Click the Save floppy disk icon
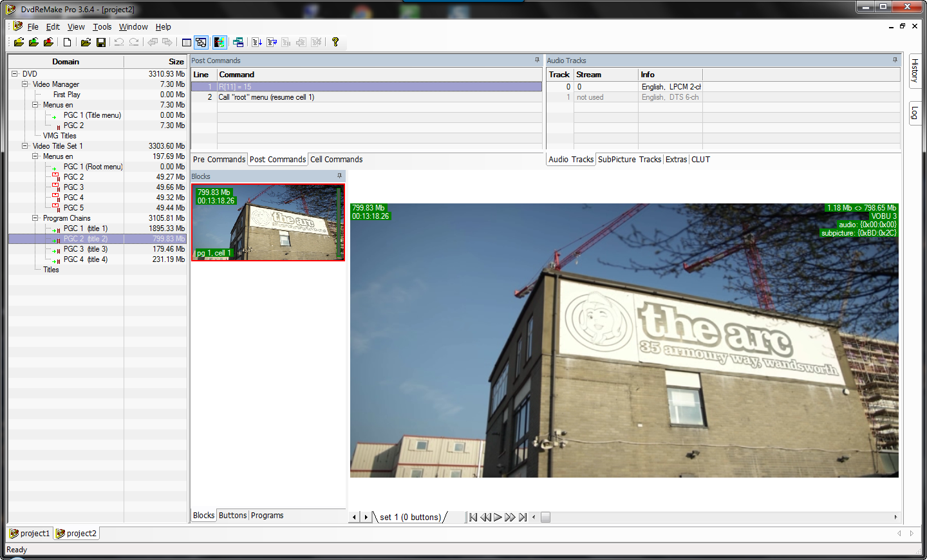This screenshot has width=927, height=560. point(101,42)
